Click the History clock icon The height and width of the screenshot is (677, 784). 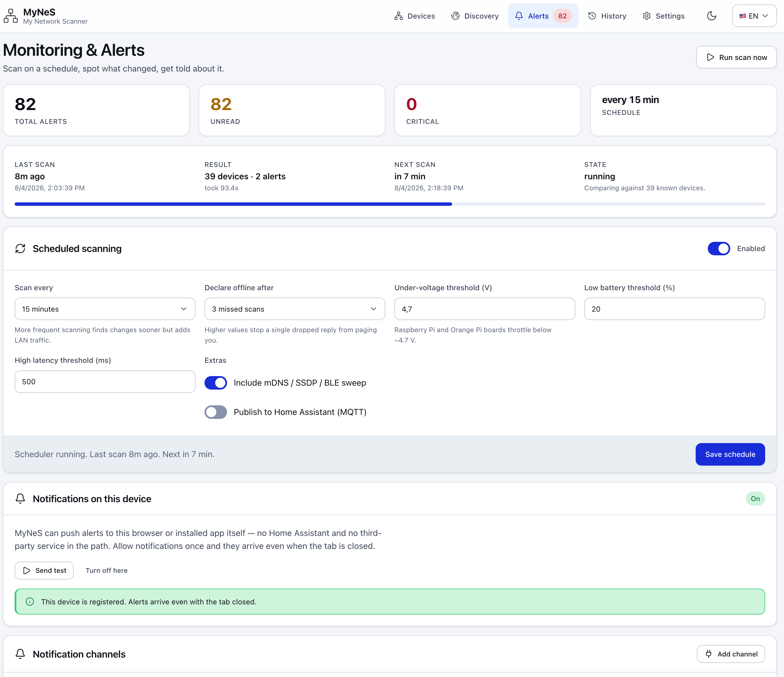tap(592, 16)
